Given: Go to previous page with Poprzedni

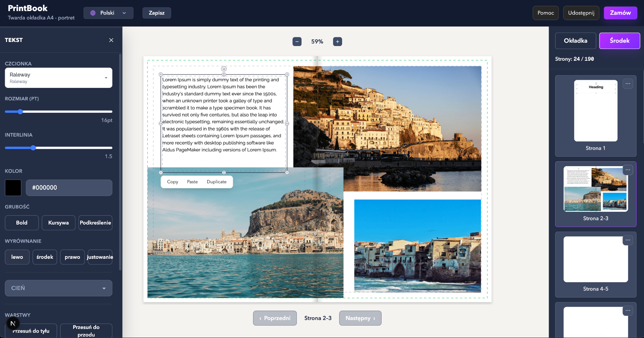Looking at the screenshot, I should click(275, 318).
